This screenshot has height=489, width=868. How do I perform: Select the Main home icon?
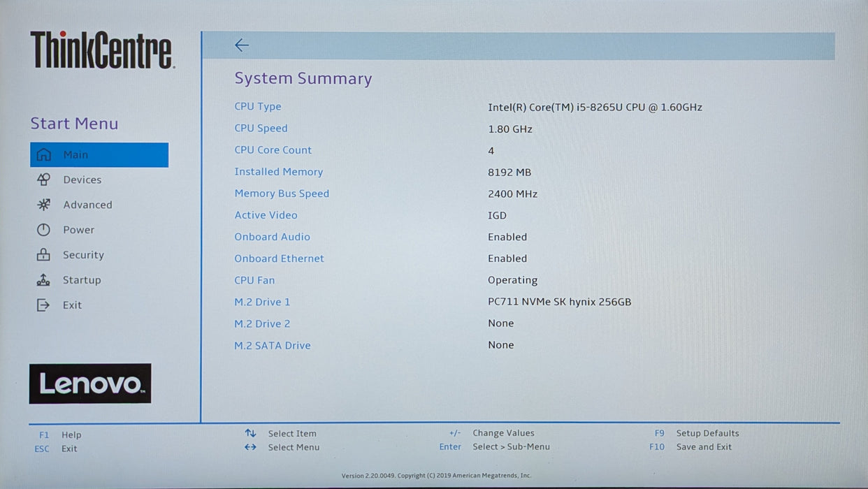(x=43, y=154)
